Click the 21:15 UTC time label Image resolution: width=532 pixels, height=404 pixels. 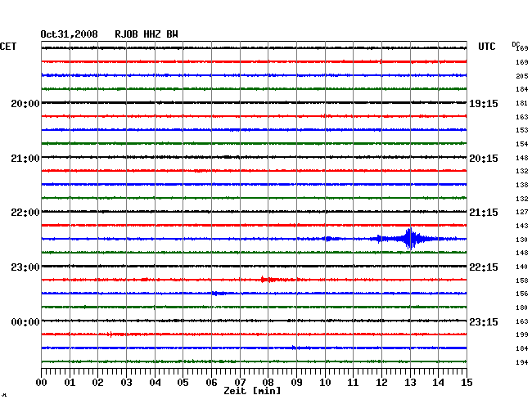(484, 213)
